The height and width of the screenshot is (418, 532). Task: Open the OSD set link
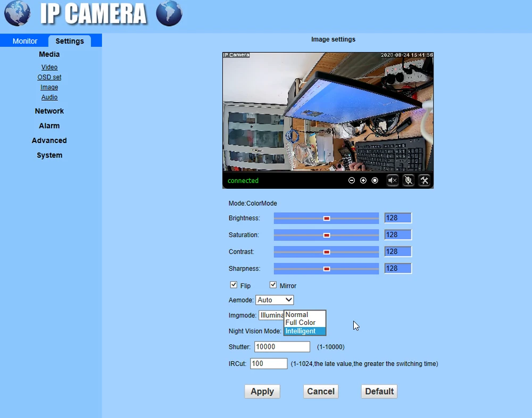point(49,77)
